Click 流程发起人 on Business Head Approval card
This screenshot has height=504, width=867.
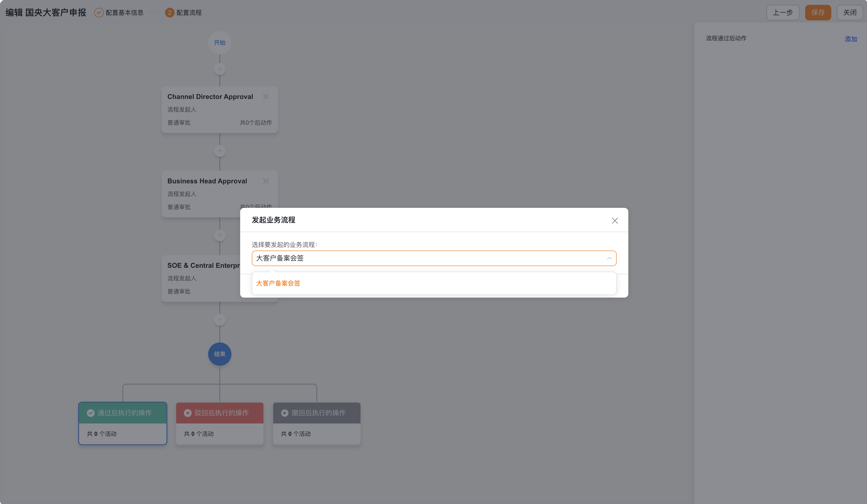(x=182, y=194)
